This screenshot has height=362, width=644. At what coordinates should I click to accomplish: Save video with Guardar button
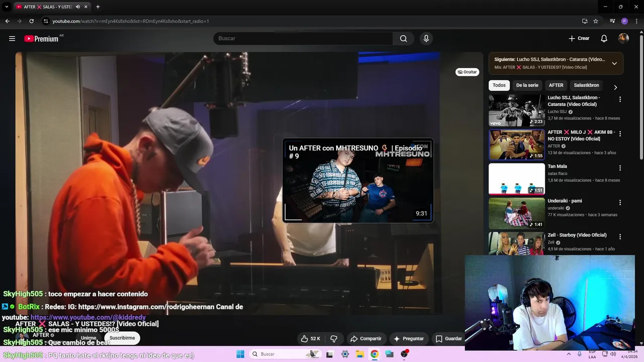[448, 339]
